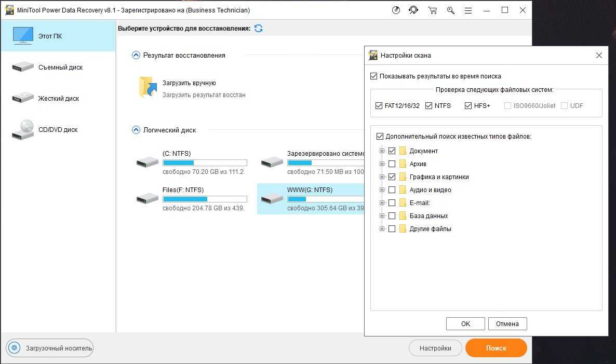Open the hamburger menu icon

[x=468, y=10]
